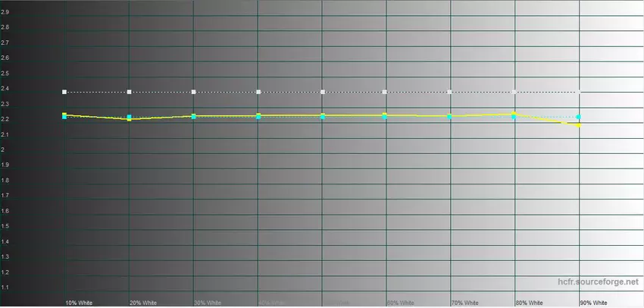Click the yellow gamma point at 90% White
Screen dimensions: 644x308
[x=579, y=124]
